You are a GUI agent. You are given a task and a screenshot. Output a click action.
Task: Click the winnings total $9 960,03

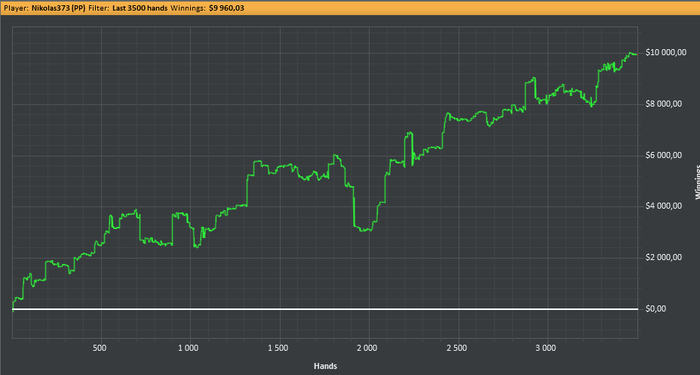coord(226,8)
